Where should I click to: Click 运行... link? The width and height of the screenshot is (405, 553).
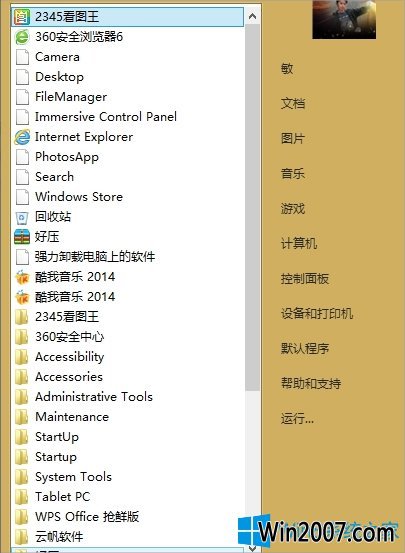tap(297, 419)
